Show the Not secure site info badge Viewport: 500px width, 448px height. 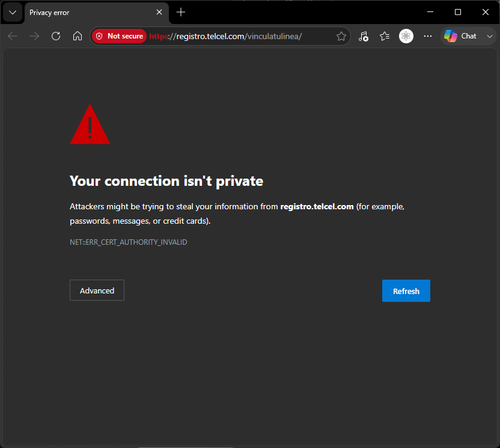tap(119, 36)
